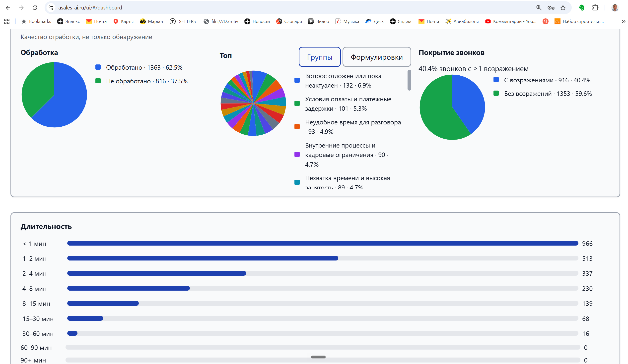Click the blue Обработано legend swatch
628x364 pixels.
point(98,67)
